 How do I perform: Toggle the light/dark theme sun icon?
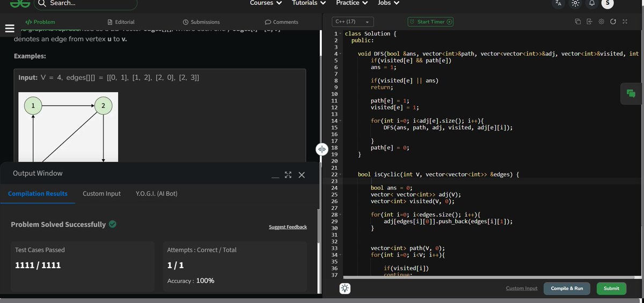coord(575,3)
